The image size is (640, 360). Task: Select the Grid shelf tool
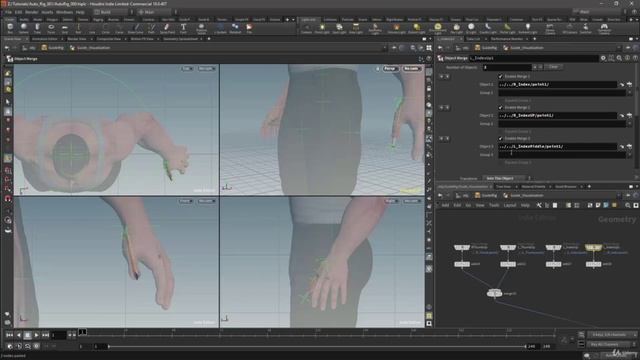pos(64,28)
